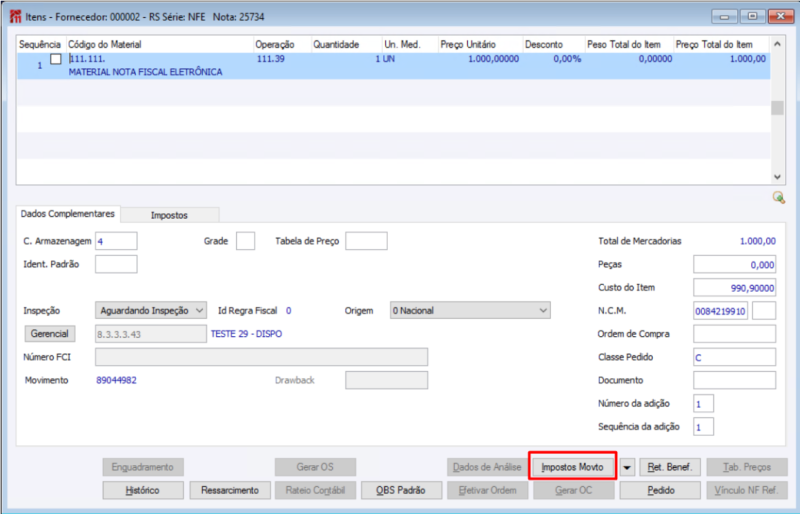Open the Ressarcimento button

(230, 491)
